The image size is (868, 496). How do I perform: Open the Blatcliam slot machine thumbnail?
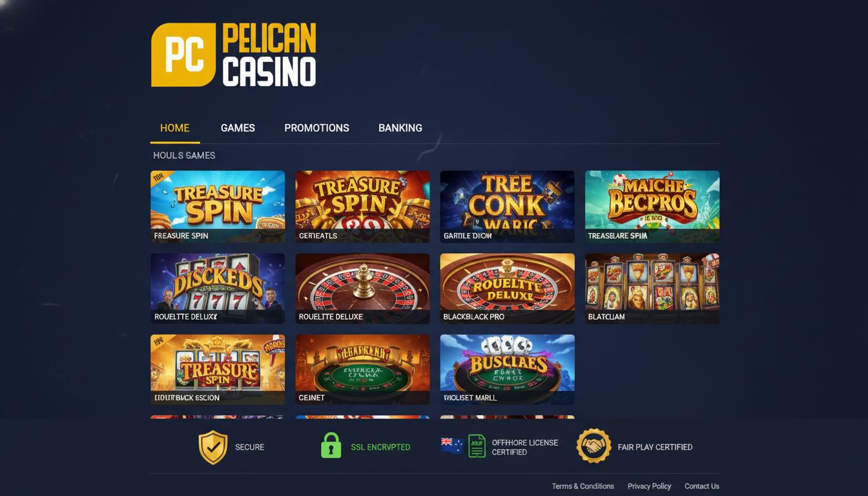(652, 289)
